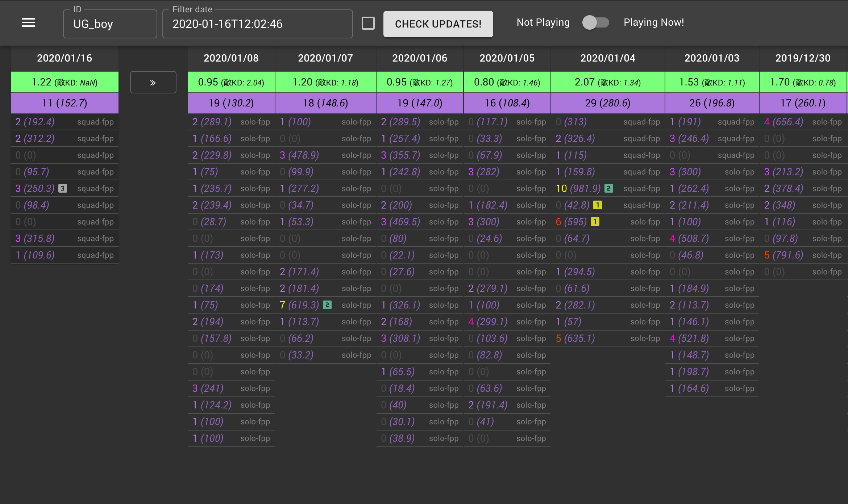Click the Playing Now! label
This screenshot has width=848, height=504.
click(x=654, y=22)
